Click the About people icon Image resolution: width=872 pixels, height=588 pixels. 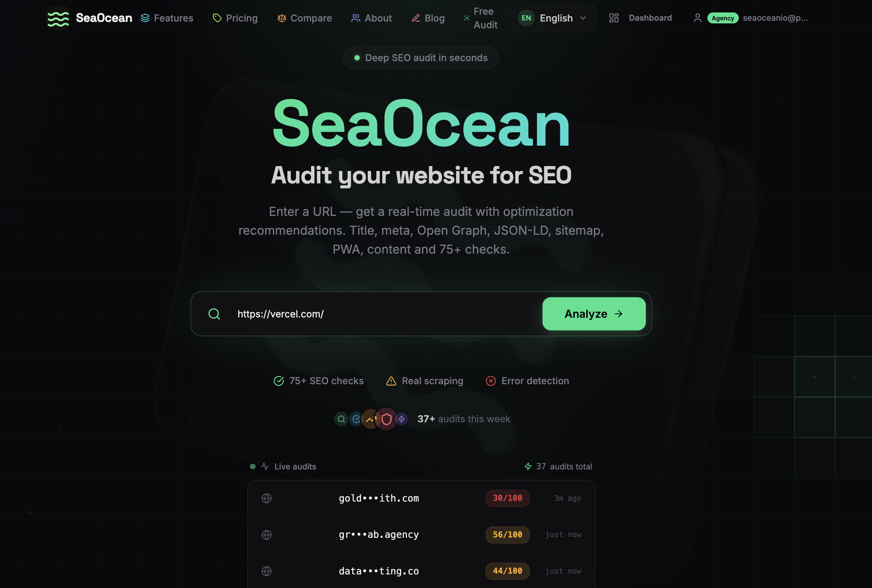(356, 18)
